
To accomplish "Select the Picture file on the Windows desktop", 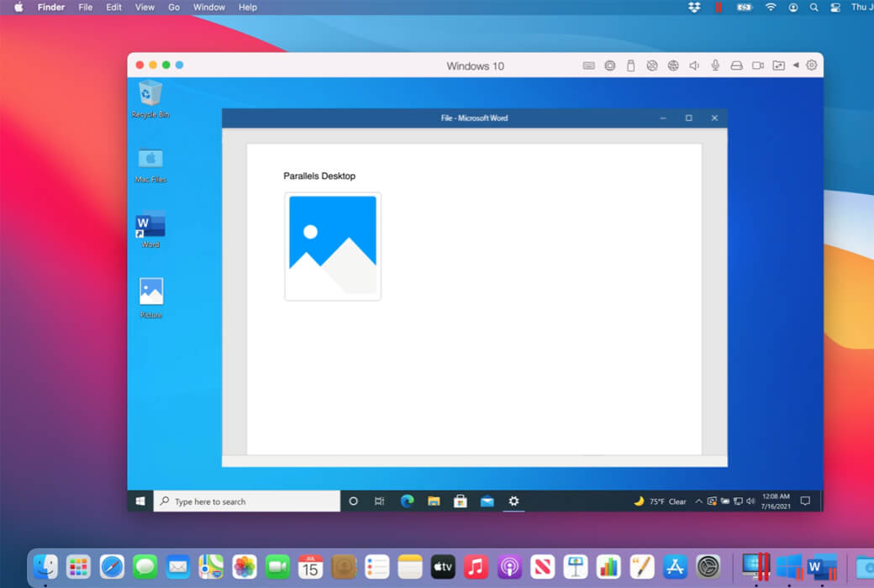I will tap(151, 298).
